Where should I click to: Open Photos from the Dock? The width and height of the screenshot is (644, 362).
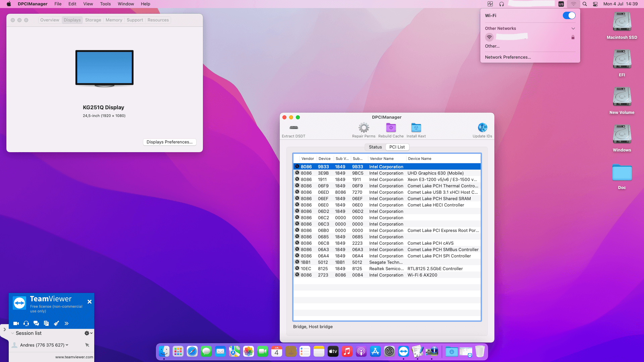(249, 351)
